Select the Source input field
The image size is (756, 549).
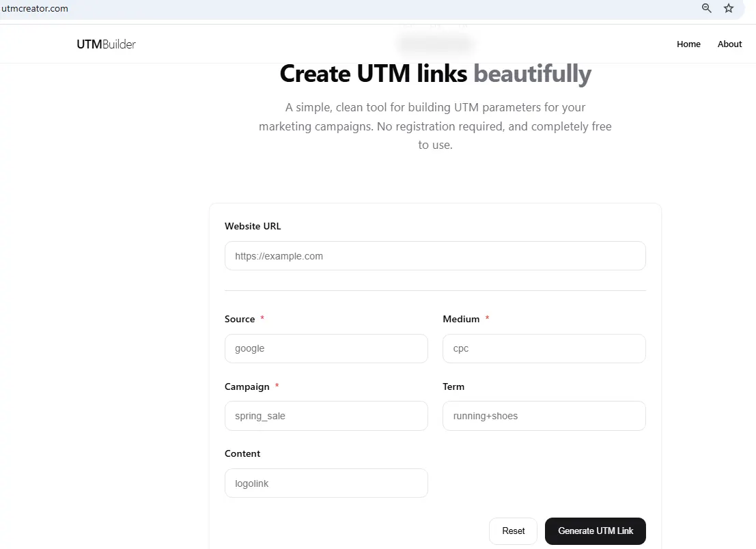(326, 348)
